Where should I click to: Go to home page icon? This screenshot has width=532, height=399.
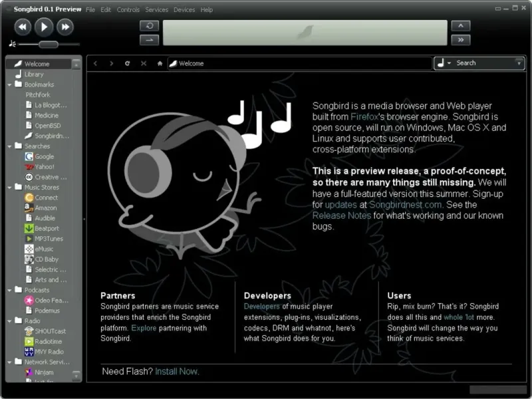160,63
